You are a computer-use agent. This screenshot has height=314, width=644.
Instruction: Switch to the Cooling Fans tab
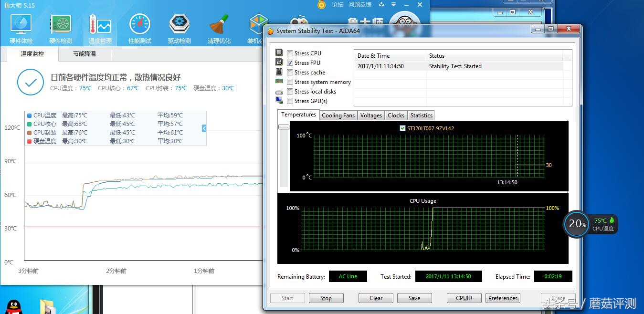pyautogui.click(x=338, y=115)
